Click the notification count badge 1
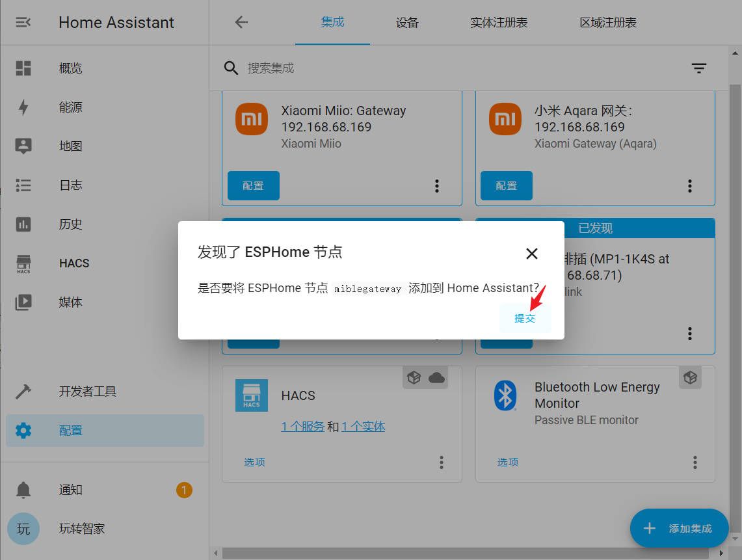The height and width of the screenshot is (560, 742). point(184,490)
